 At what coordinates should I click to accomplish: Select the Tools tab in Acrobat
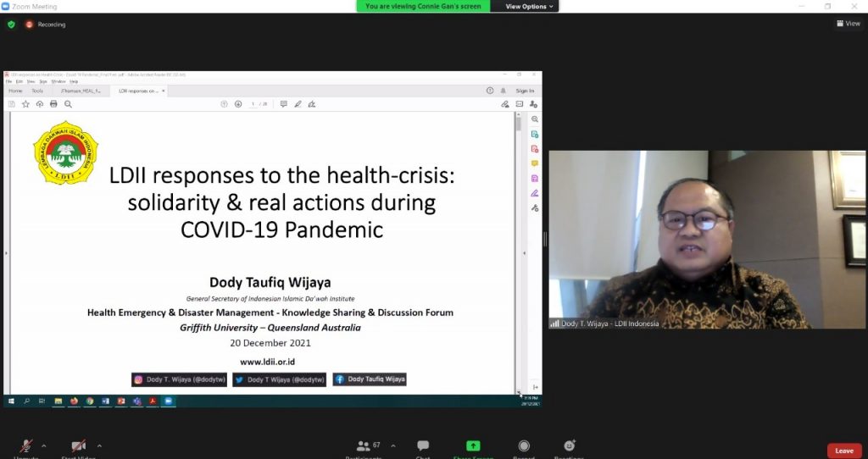(37, 91)
